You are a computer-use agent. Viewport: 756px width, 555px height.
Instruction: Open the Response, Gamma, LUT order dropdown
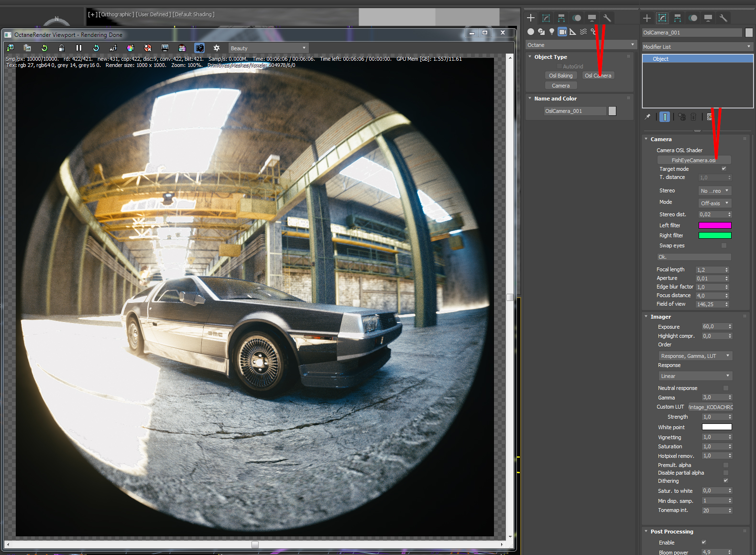coord(695,356)
